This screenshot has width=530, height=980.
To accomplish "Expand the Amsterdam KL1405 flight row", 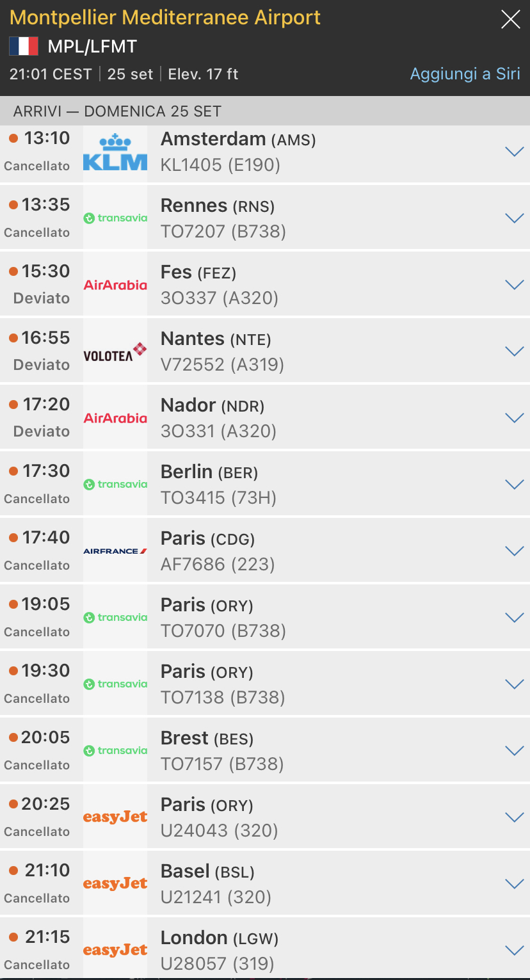I will [x=514, y=152].
